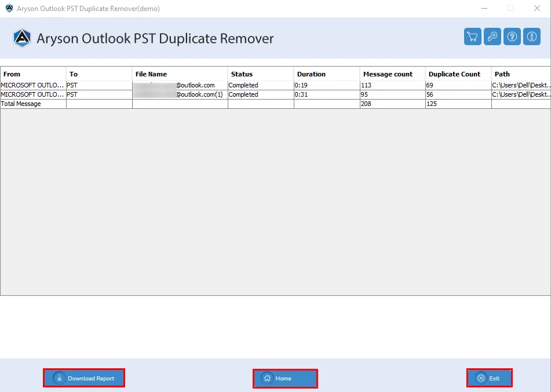
Task: Click the duplicate count cell 69
Action: pos(458,85)
